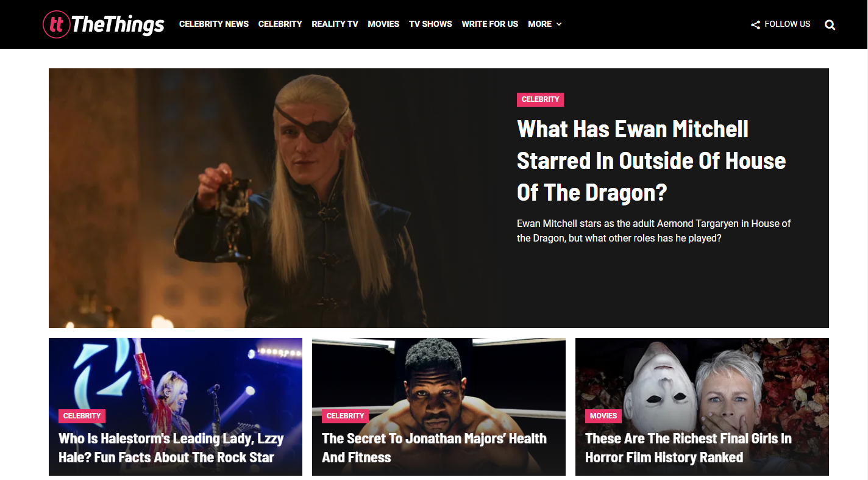Open the Celebrity News menu item
The height and width of the screenshot is (480, 868).
214,24
